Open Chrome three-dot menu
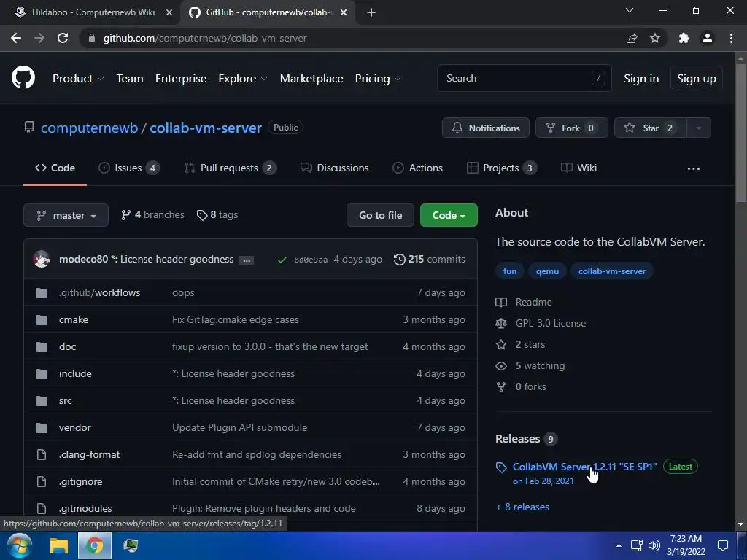Viewport: 747px width, 560px height. (x=731, y=38)
